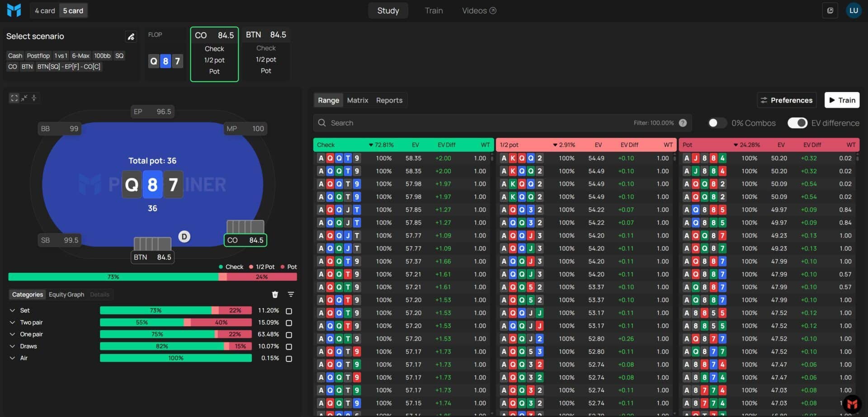Viewport: 868px width, 417px height.
Task: Expand the Draws category chevron
Action: [x=12, y=346]
